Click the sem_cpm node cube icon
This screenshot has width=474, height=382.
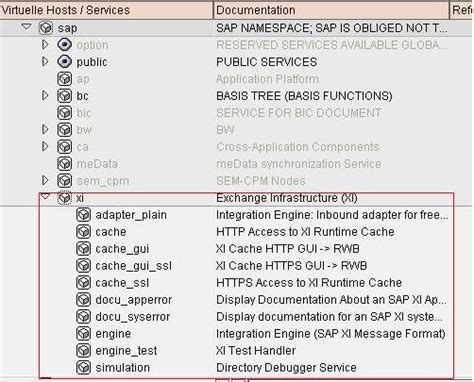click(64, 181)
